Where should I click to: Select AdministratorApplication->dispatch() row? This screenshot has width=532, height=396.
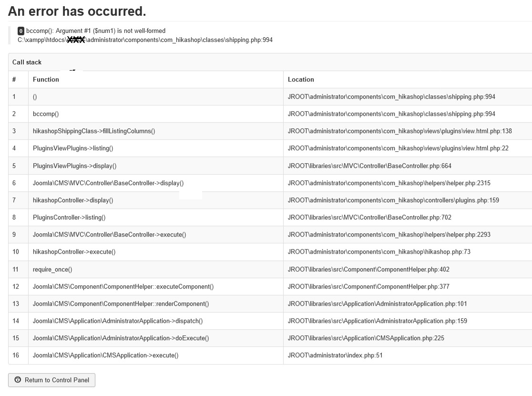pos(270,321)
